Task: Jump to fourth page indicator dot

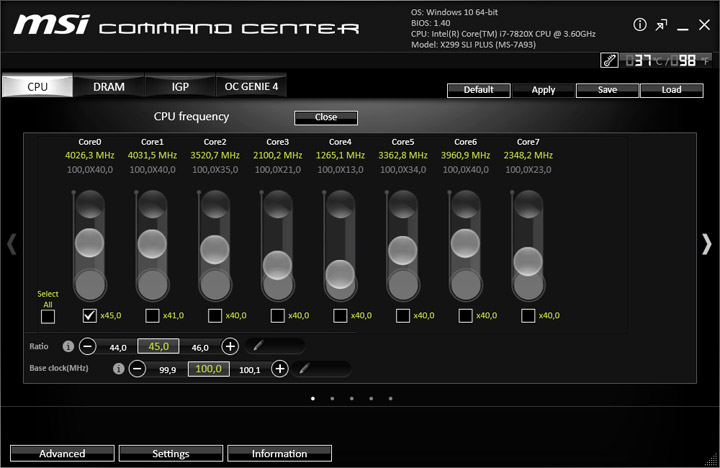Action: [x=371, y=398]
